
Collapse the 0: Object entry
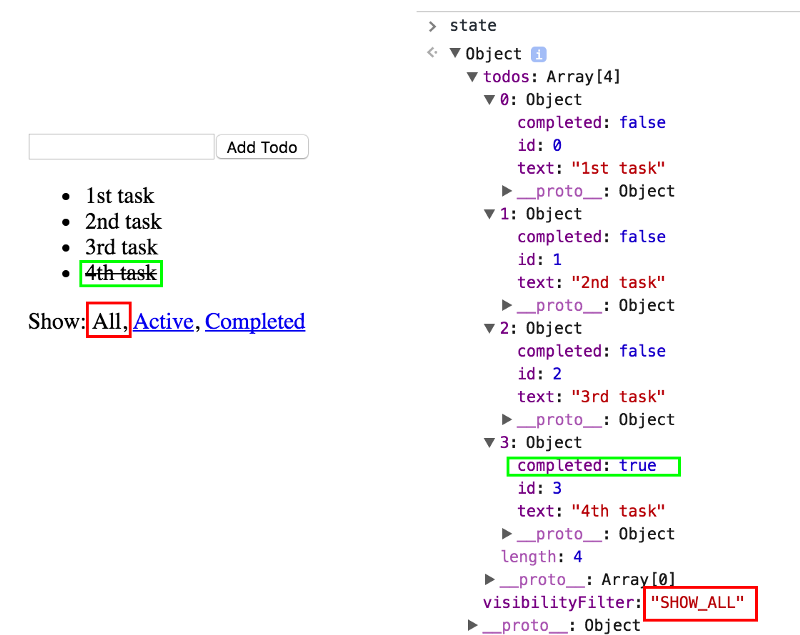click(490, 100)
